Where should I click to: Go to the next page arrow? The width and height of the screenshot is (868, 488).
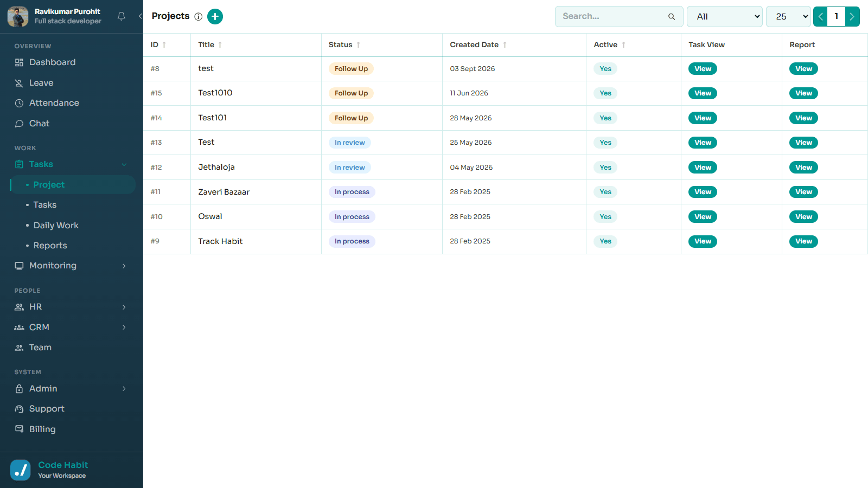[x=852, y=16]
